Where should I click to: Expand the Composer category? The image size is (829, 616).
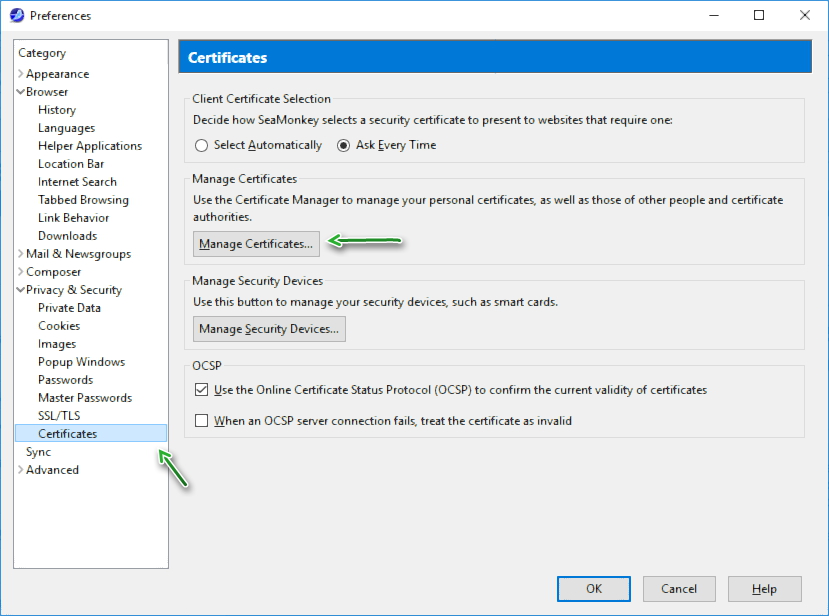(21, 272)
